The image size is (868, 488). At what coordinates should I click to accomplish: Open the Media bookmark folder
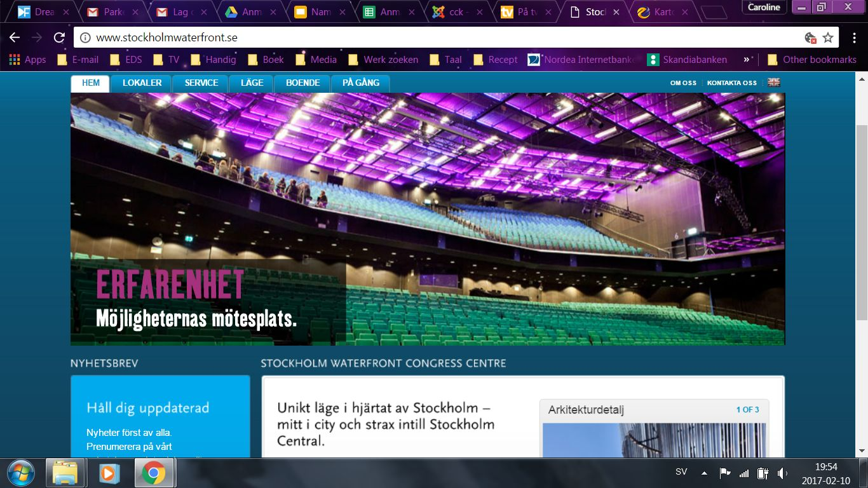316,60
